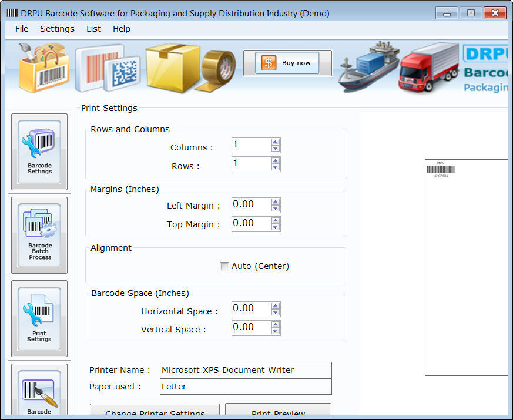The height and width of the screenshot is (420, 513).
Task: Decrease Vertical Space with down arrow
Action: pyautogui.click(x=276, y=331)
